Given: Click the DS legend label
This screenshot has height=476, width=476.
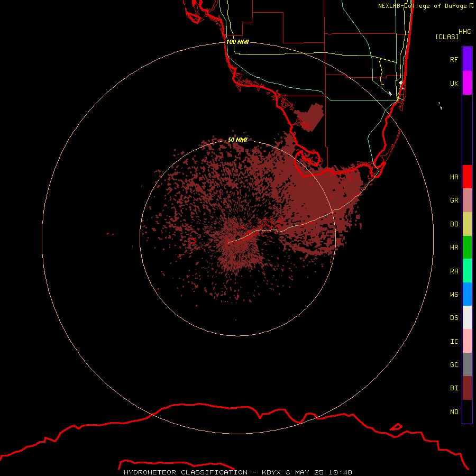Looking at the screenshot, I should coord(454,318).
